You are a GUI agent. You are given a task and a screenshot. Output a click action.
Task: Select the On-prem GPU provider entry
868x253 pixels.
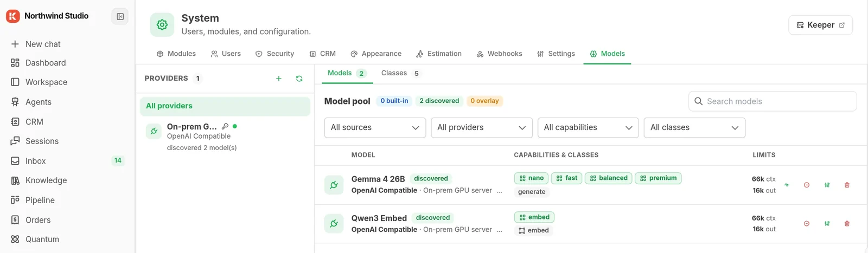[225, 137]
